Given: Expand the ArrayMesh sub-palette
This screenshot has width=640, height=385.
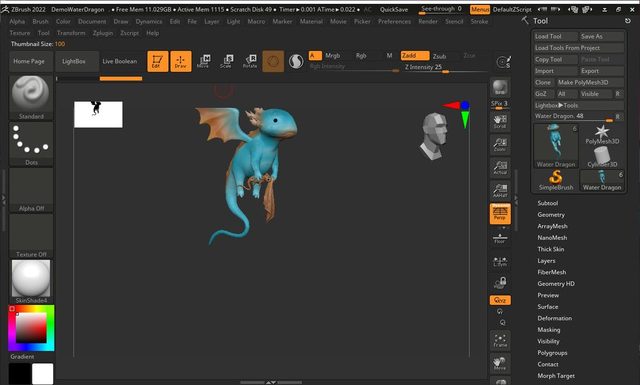Looking at the screenshot, I should pyautogui.click(x=552, y=226).
